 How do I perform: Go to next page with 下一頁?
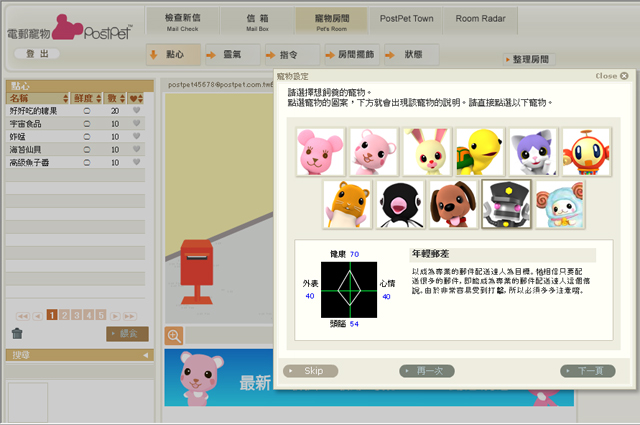(588, 371)
